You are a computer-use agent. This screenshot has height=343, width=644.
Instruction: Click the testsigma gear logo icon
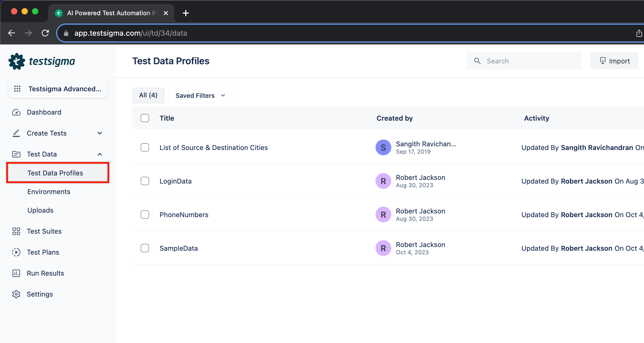(17, 61)
